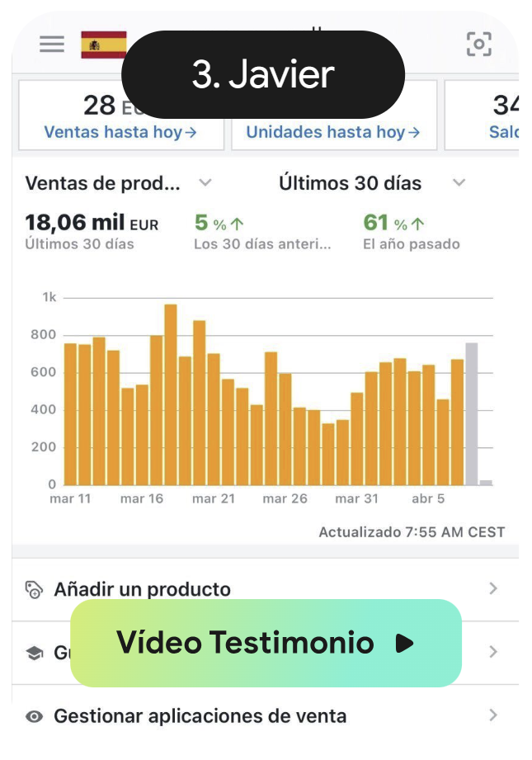
Task: Tap the green up arrow next to 61%
Action: (419, 222)
